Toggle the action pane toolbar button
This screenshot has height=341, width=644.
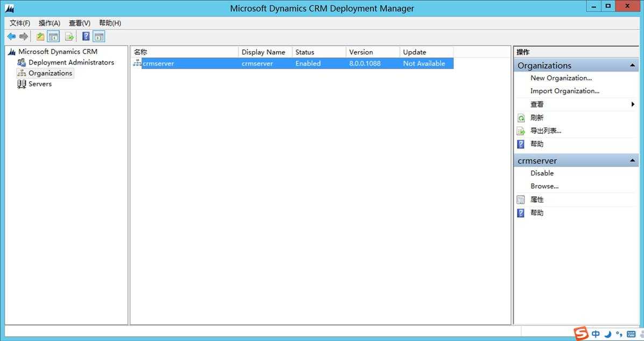pyautogui.click(x=99, y=37)
